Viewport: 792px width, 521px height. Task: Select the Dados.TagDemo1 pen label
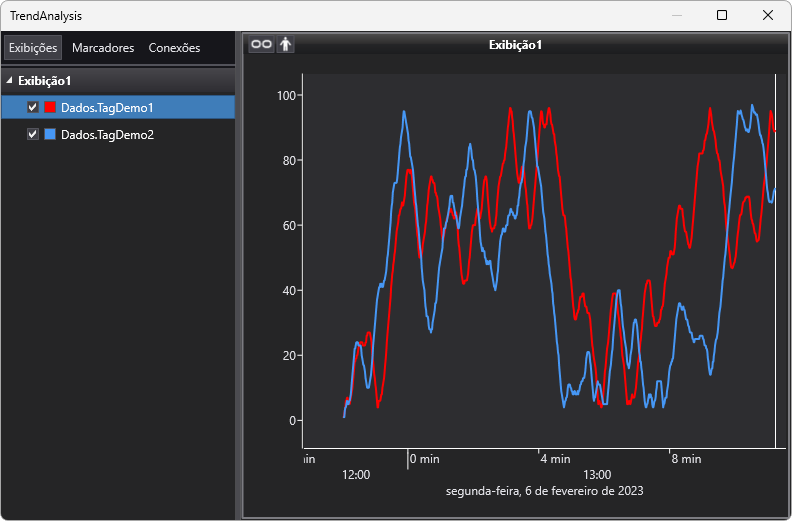pos(107,107)
